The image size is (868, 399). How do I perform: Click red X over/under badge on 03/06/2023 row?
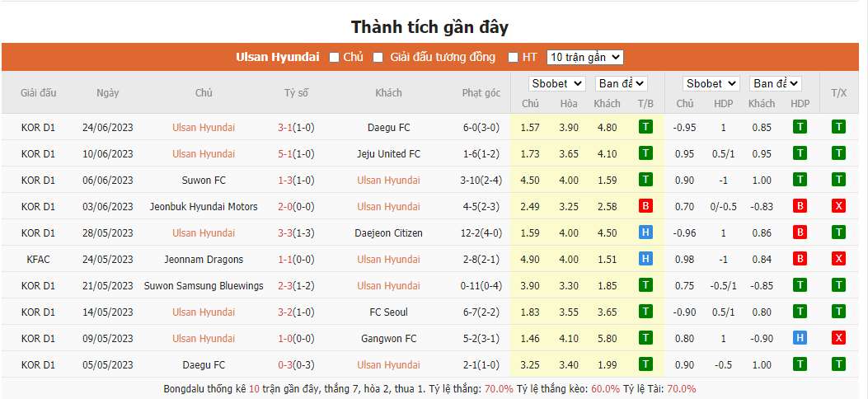[x=838, y=206]
